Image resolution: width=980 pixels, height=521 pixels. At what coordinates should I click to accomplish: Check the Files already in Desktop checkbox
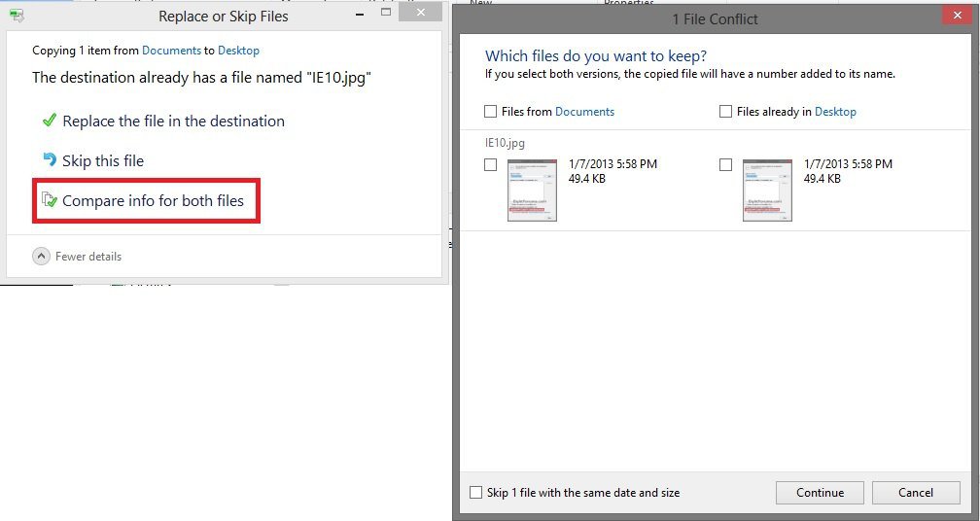coord(725,112)
